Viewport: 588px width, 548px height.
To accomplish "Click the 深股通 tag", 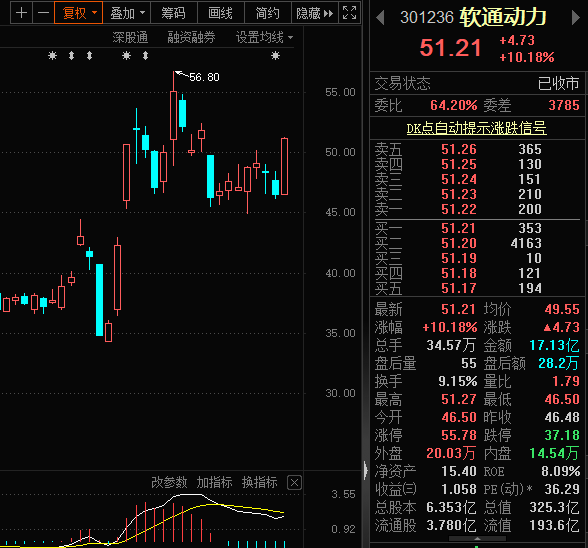I will point(130,37).
